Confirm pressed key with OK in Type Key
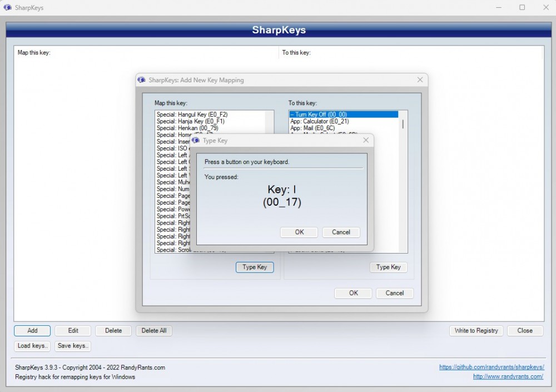556x392 pixels. click(x=299, y=232)
